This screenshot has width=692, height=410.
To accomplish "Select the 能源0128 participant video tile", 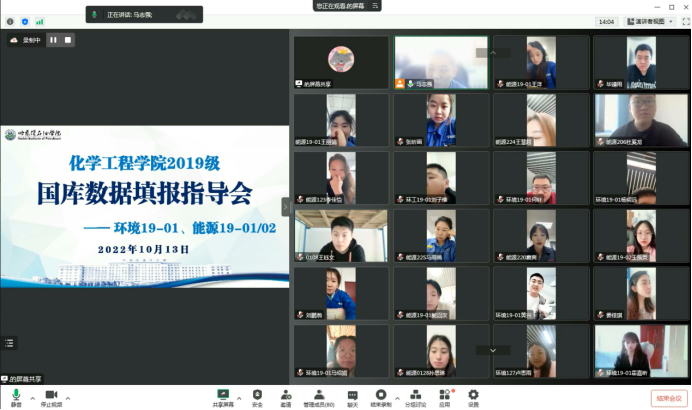I will 441,352.
